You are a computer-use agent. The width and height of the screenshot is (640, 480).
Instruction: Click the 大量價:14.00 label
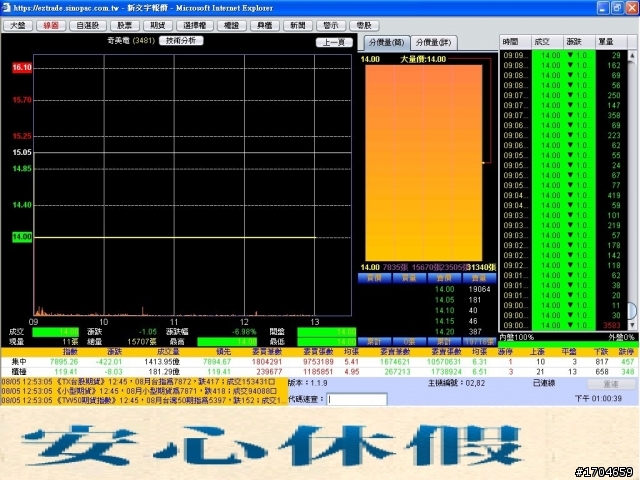tap(423, 59)
